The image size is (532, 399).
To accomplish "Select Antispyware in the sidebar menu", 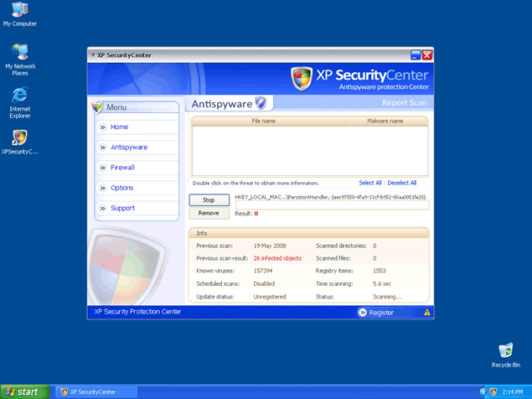I will (128, 147).
